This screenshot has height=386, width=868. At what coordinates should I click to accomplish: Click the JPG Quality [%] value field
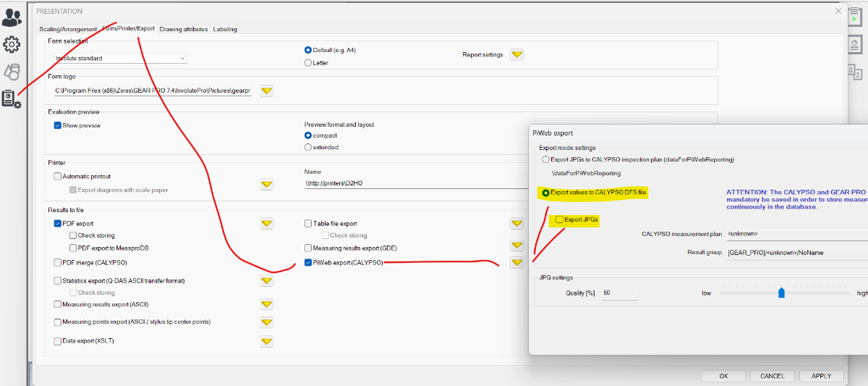pyautogui.click(x=619, y=293)
